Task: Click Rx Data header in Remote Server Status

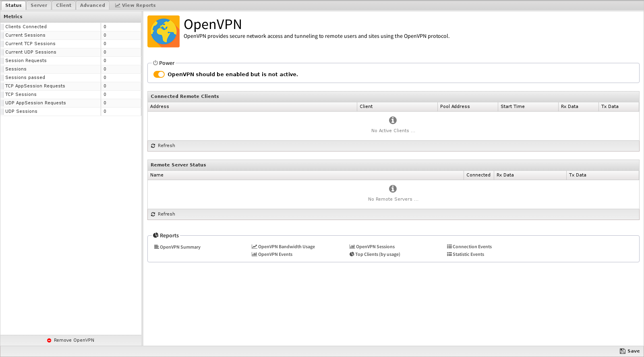Action: pos(530,175)
